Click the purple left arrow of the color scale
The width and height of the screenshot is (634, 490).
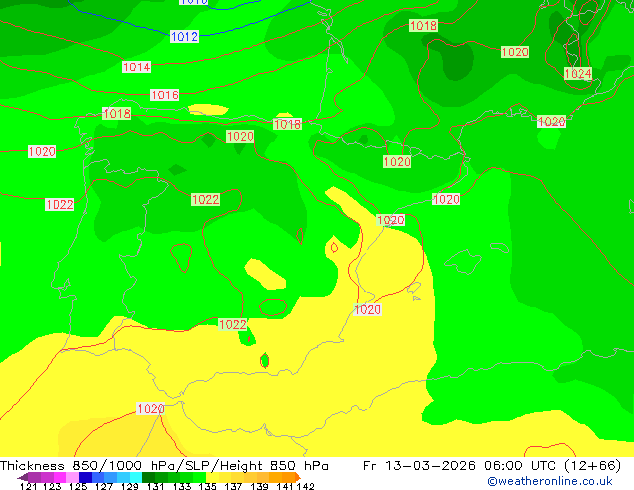23,477
